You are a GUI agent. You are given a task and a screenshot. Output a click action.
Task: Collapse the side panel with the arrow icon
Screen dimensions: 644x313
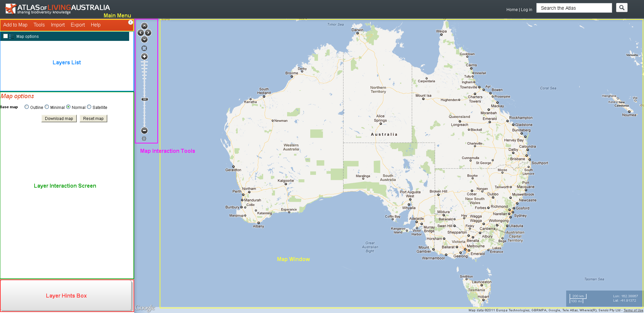click(x=130, y=22)
